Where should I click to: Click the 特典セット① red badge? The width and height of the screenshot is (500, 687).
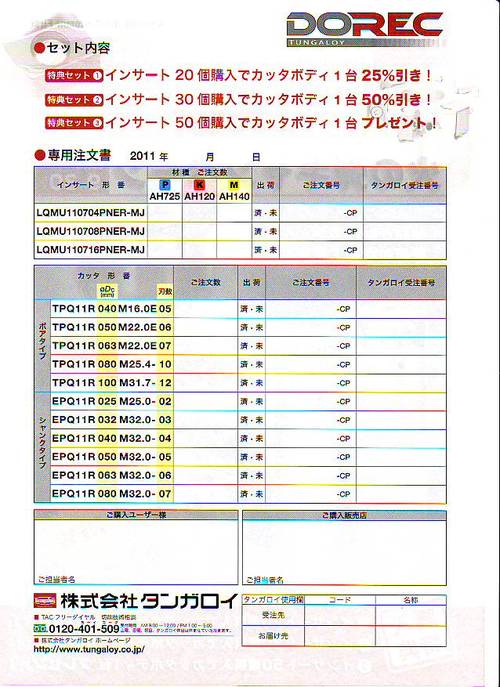74,75
